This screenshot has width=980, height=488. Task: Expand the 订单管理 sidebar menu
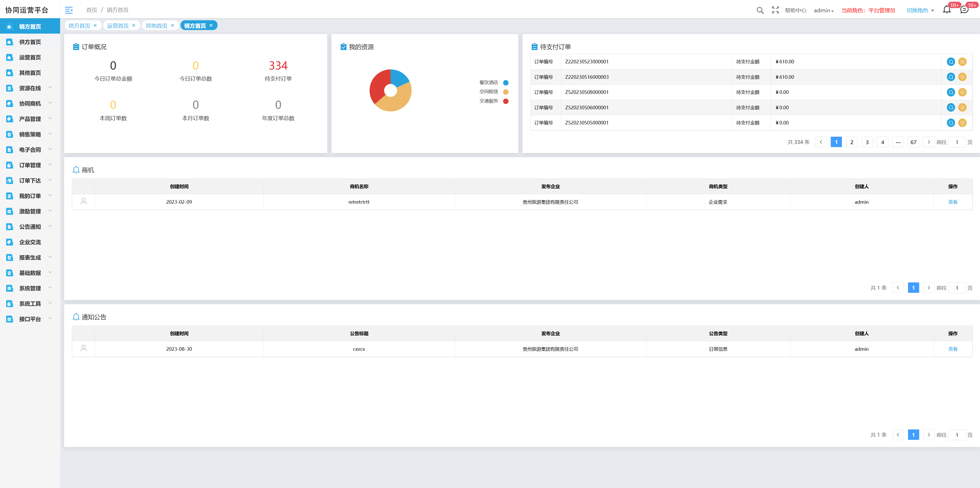(x=30, y=165)
